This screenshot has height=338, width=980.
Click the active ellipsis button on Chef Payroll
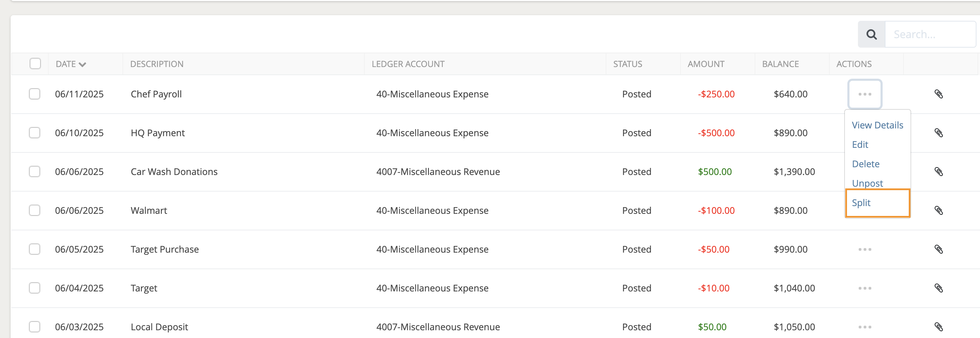pos(865,94)
